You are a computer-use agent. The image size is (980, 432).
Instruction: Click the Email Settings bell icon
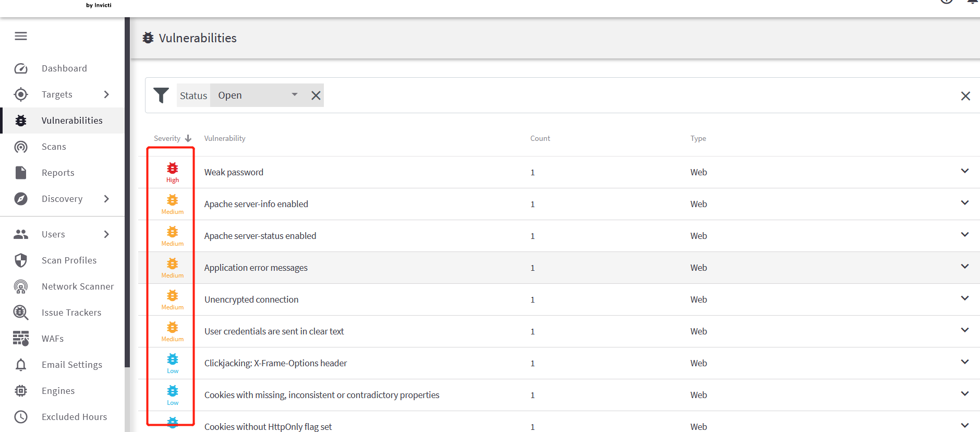21,365
